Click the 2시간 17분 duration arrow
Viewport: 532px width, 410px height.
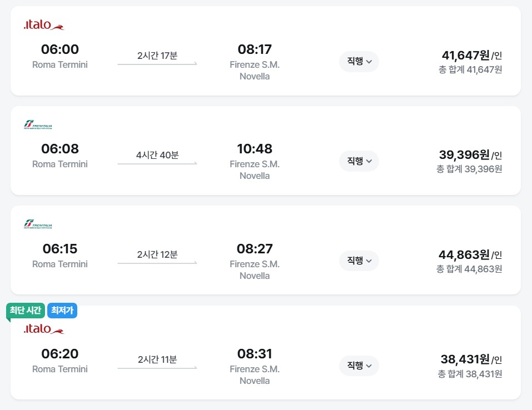[157, 63]
